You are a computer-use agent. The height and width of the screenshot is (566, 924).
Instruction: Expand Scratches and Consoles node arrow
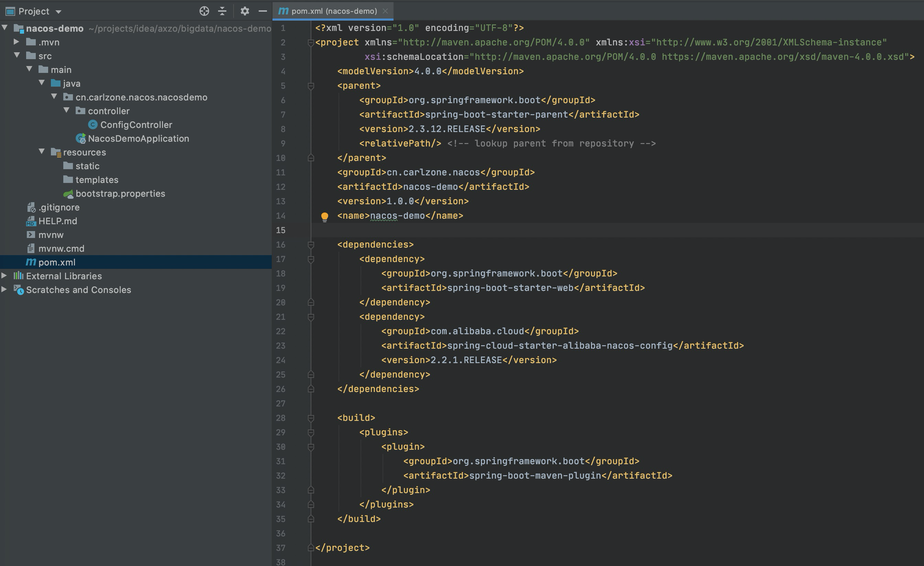pos(4,290)
